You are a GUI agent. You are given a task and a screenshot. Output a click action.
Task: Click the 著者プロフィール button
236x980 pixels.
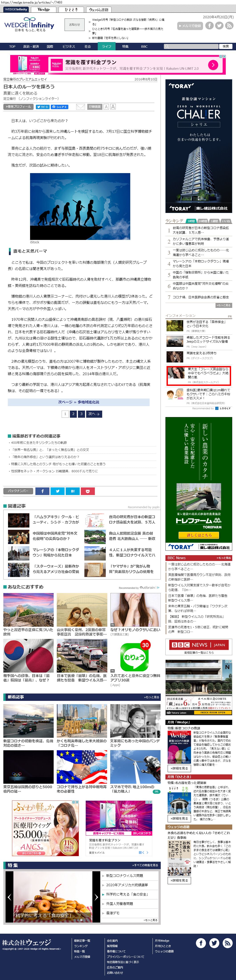click(x=18, y=107)
